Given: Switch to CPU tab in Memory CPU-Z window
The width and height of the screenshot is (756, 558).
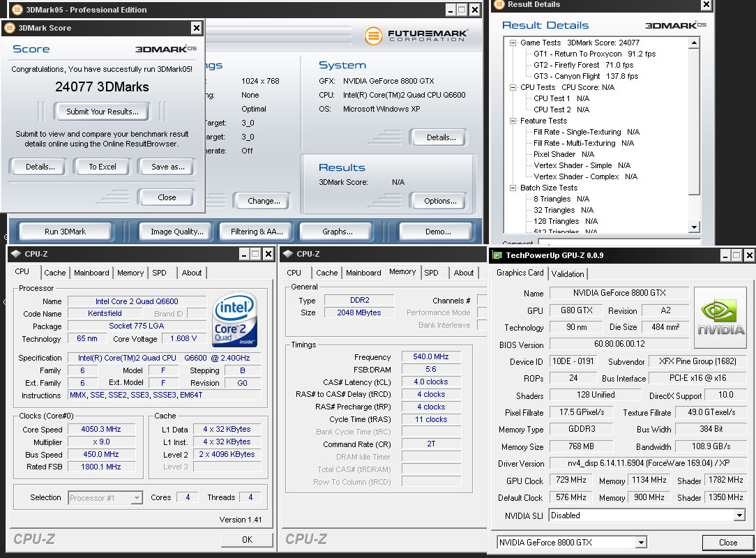Looking at the screenshot, I should [294, 273].
